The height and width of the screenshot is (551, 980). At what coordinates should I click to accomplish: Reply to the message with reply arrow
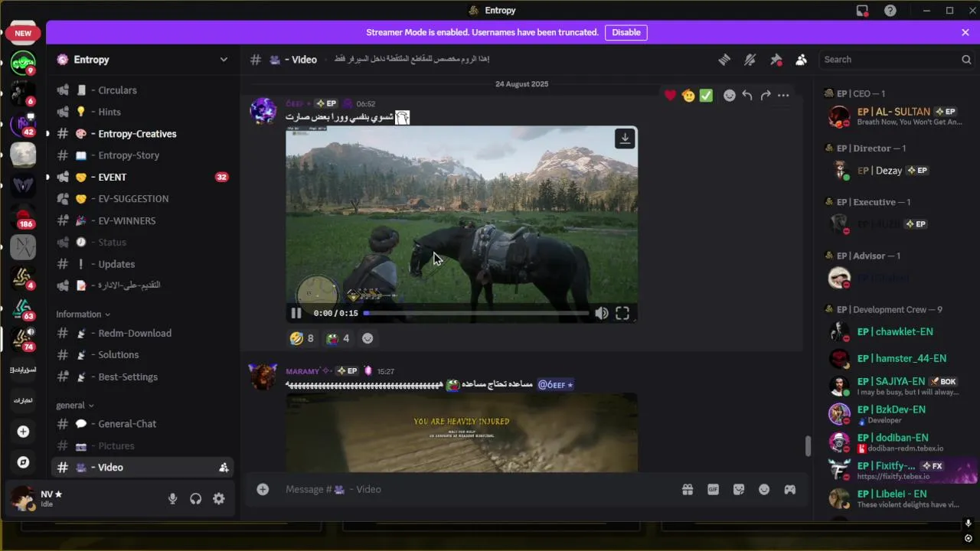pos(747,96)
